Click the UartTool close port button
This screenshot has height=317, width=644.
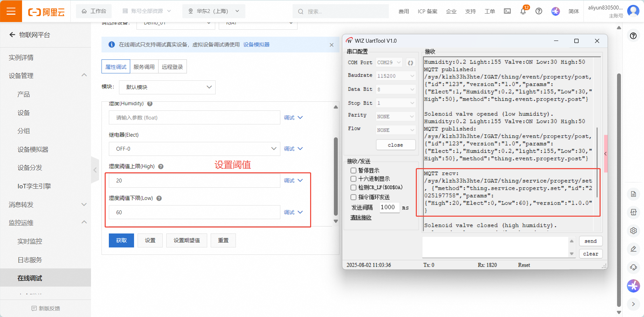[396, 145]
